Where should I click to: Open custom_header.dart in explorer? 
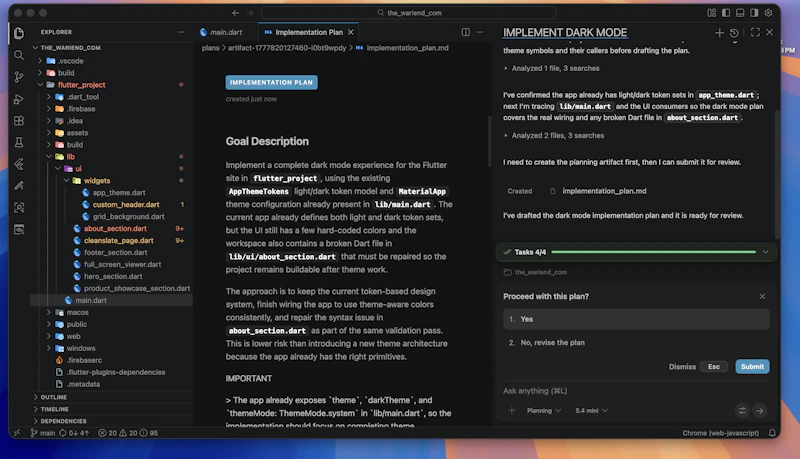point(126,205)
